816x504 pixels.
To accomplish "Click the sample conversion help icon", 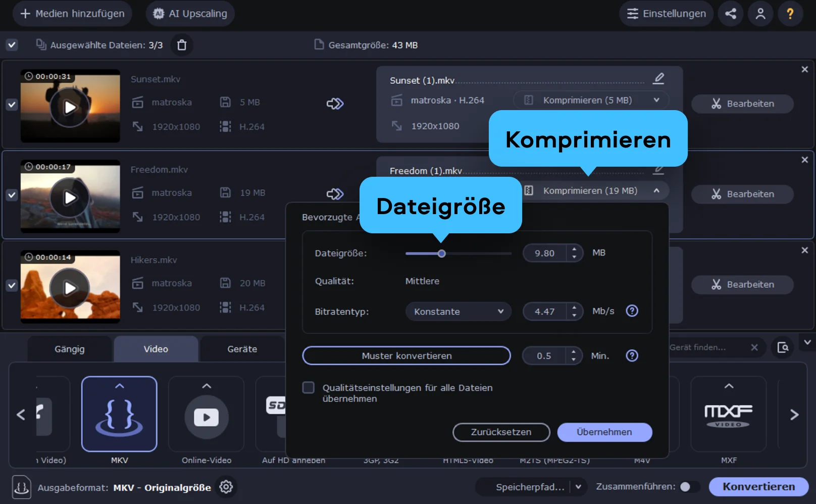I will pos(632,356).
